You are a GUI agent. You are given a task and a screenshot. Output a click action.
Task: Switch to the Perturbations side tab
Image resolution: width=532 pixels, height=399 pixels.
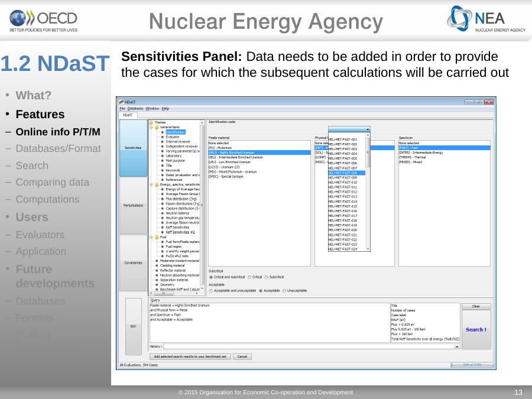pyautogui.click(x=133, y=205)
